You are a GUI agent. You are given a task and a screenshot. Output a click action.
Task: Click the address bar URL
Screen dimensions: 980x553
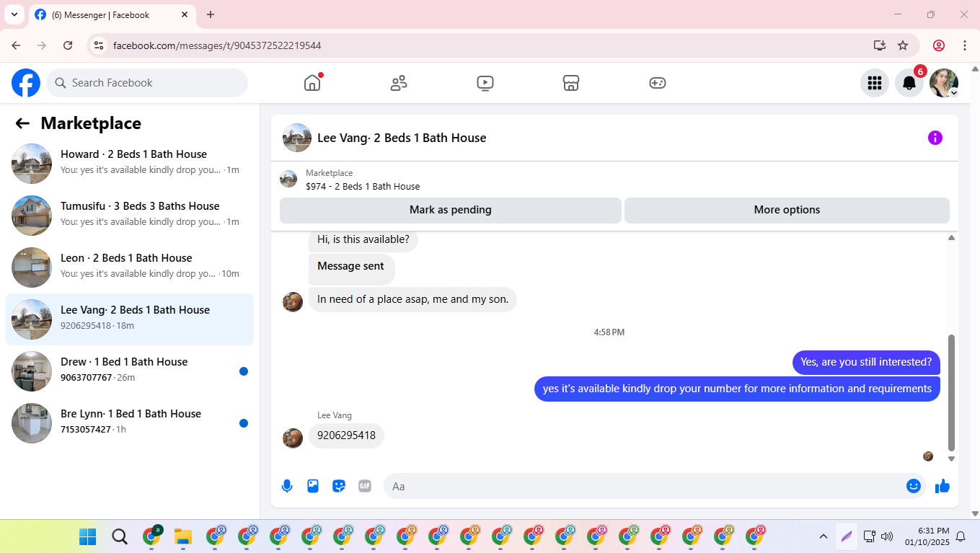click(217, 45)
